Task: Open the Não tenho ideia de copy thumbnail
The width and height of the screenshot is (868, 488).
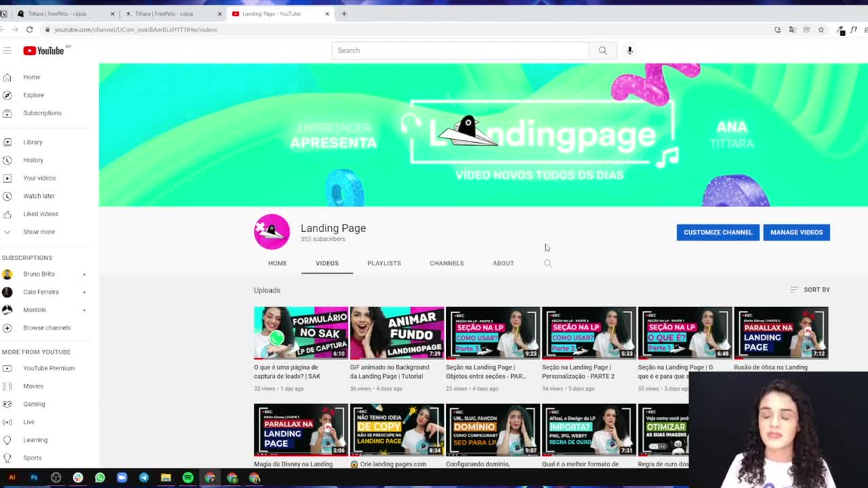Action: coord(397,430)
